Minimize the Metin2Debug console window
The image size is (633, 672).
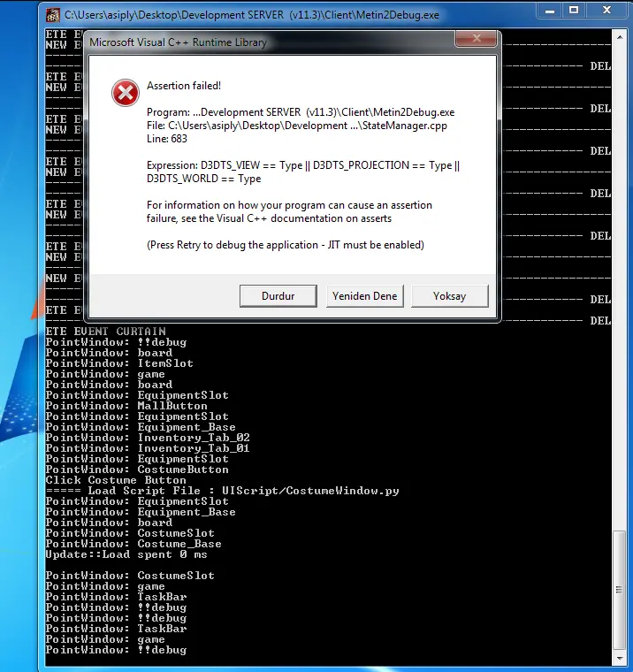tap(550, 11)
